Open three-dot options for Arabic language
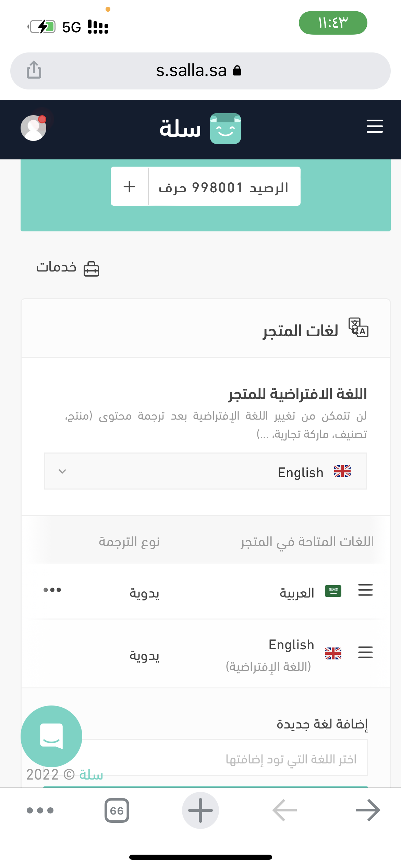This screenshot has width=401, height=868. 52,590
